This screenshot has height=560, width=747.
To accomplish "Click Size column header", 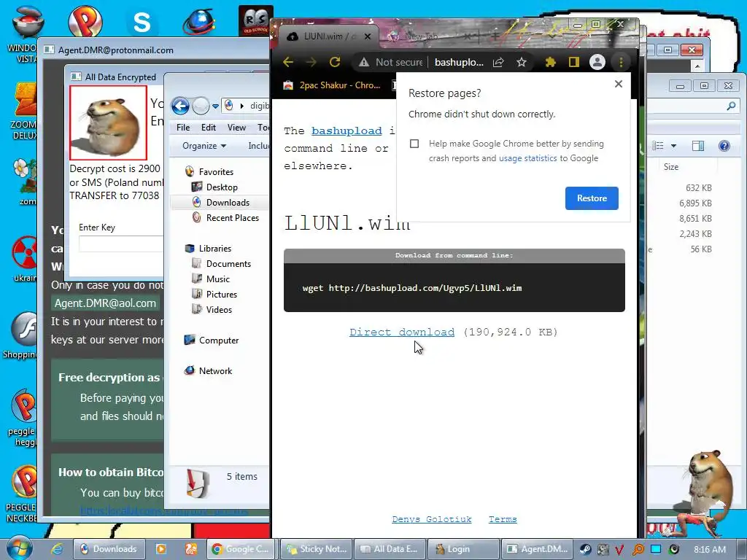I will tap(671, 167).
